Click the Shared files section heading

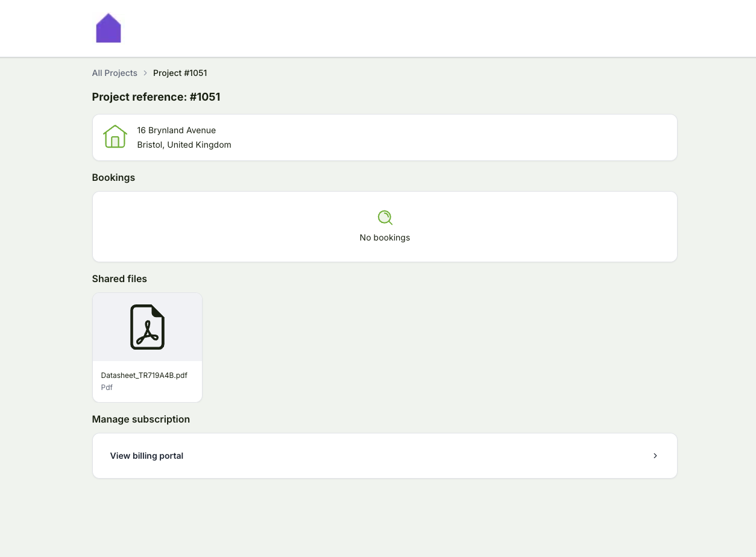coord(119,279)
